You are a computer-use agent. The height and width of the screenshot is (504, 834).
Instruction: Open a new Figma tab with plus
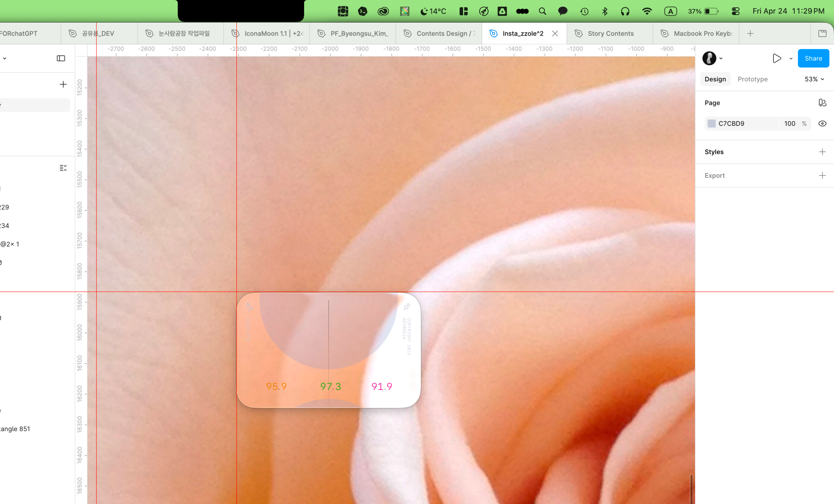point(750,34)
